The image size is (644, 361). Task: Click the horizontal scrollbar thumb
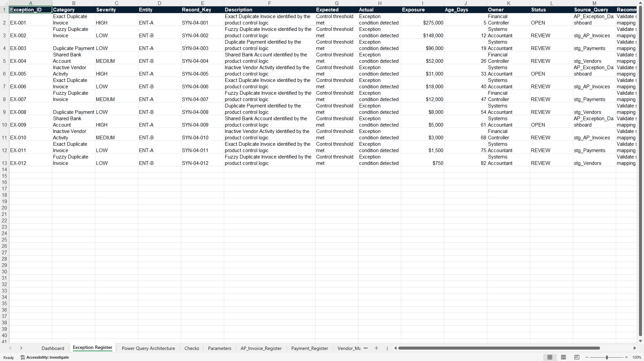pyautogui.click(x=499, y=348)
